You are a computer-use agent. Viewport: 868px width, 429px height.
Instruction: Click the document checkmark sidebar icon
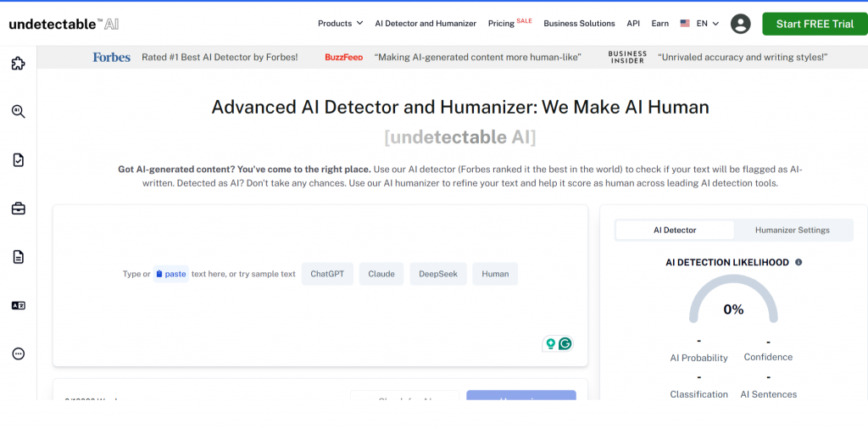(x=18, y=160)
